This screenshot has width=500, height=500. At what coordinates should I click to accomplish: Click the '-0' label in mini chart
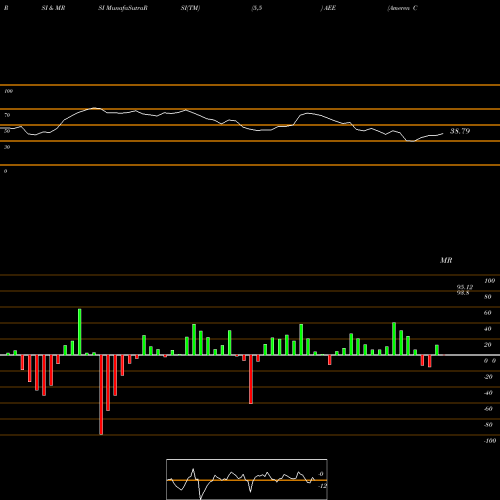[x=320, y=474]
